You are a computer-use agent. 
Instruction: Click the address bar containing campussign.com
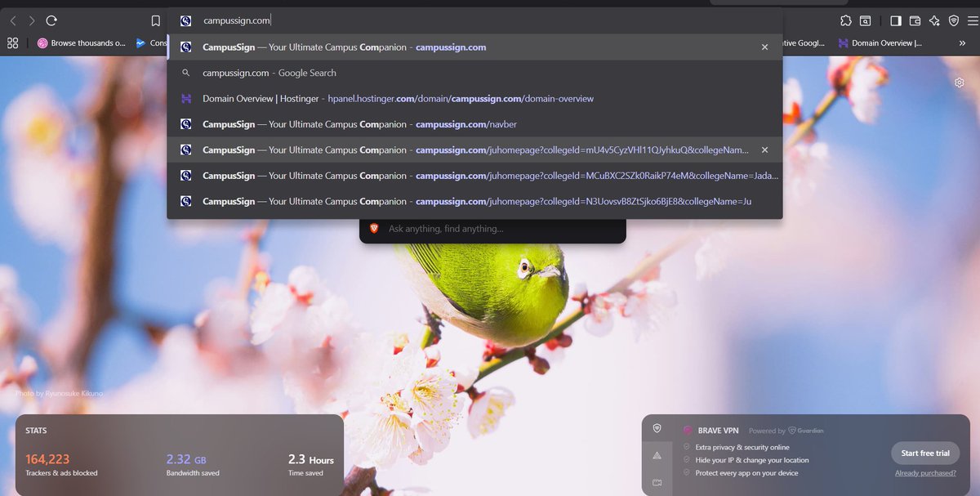(474, 20)
